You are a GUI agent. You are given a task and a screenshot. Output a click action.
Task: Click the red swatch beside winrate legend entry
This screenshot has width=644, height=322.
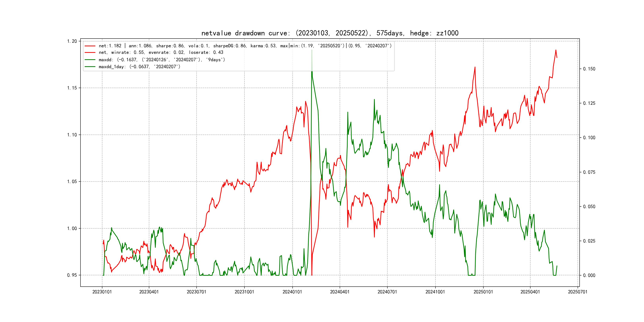pyautogui.click(x=90, y=52)
